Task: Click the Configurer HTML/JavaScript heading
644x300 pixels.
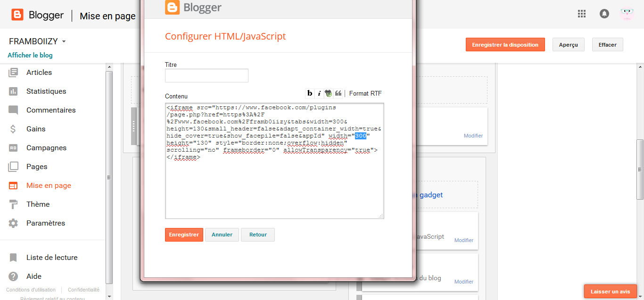Action: pyautogui.click(x=225, y=36)
